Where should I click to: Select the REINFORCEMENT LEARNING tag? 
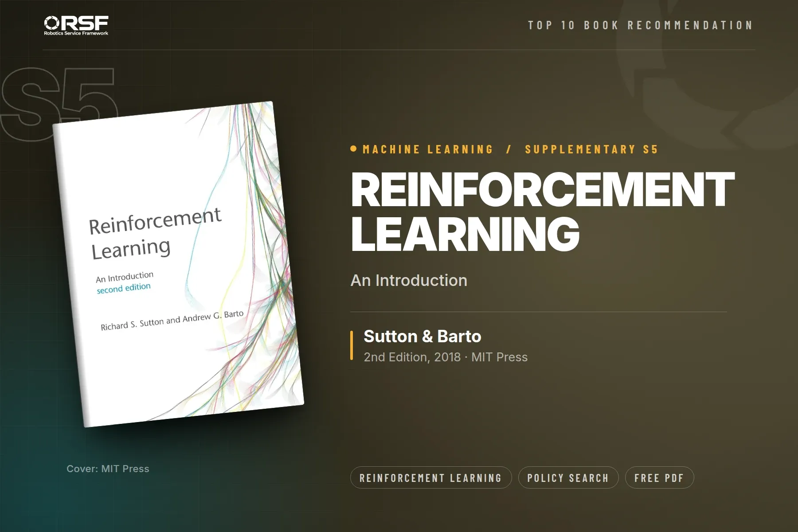[431, 477]
